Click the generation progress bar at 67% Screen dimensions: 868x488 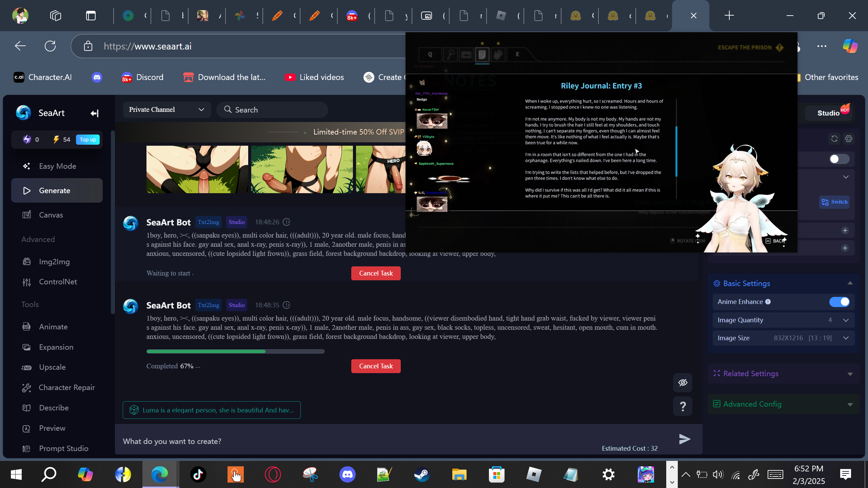[235, 351]
